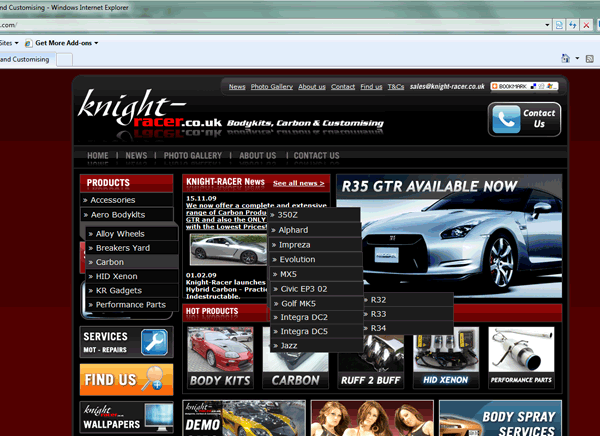The height and width of the screenshot is (436, 600).
Task: Click the Bookmark share button
Action: pos(524,87)
